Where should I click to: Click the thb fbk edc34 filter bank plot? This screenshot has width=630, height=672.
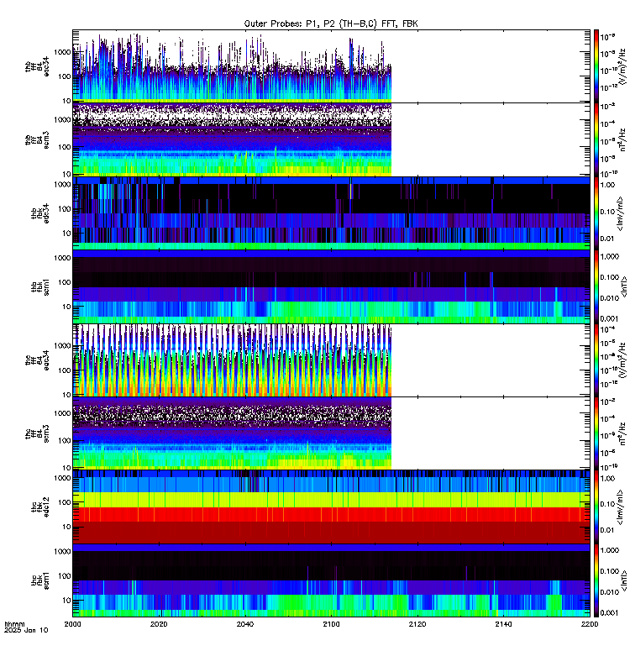[x=331, y=213]
